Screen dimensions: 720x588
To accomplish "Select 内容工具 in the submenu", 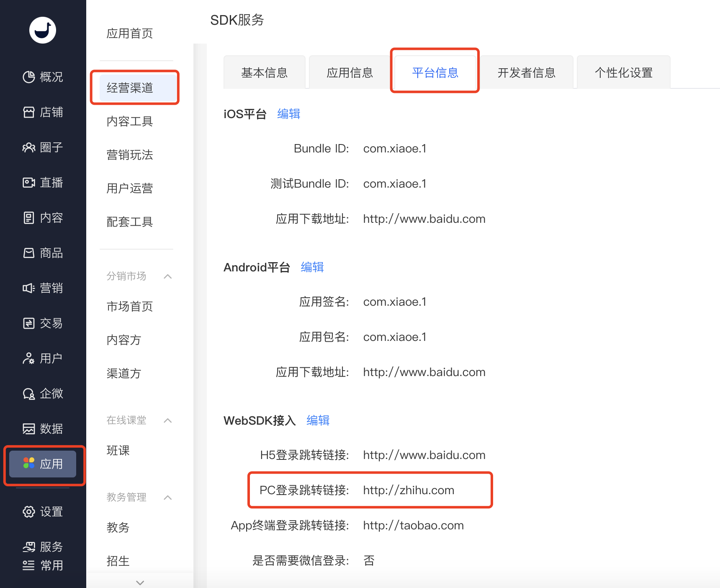I will pyautogui.click(x=130, y=121).
